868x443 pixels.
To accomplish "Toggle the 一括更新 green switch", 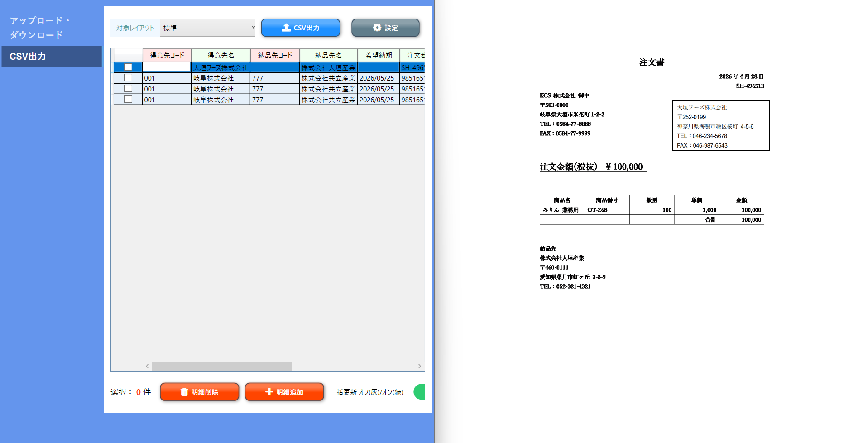I will (420, 392).
